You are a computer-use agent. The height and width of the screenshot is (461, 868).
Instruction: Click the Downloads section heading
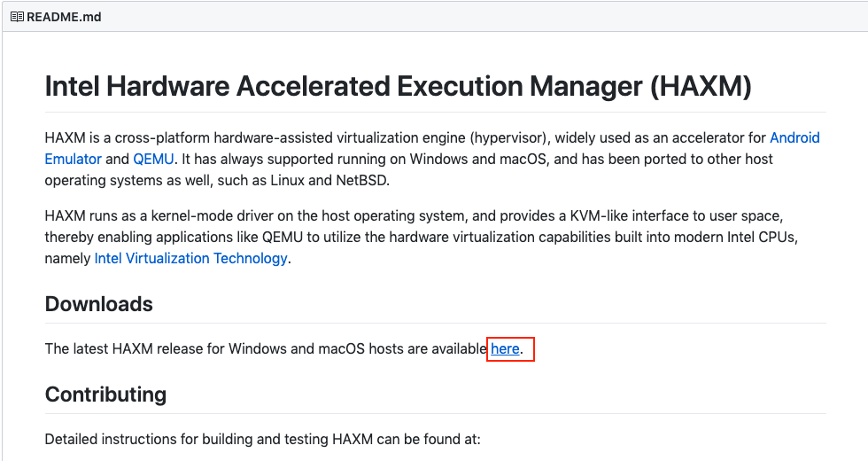98,304
